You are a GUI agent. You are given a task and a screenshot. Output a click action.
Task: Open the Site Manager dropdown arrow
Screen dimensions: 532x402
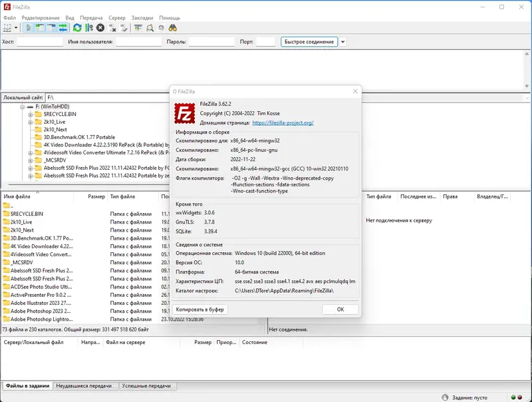[15, 28]
